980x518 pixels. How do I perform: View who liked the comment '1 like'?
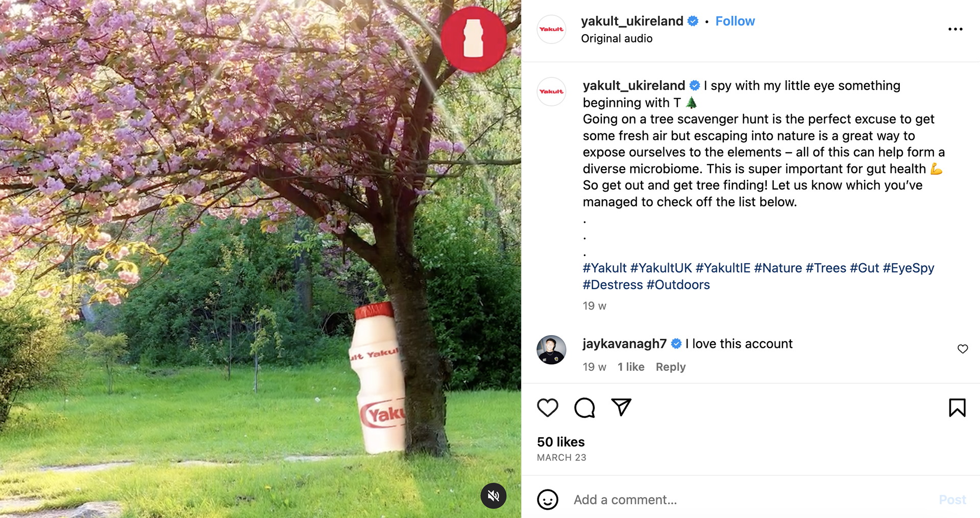(x=631, y=367)
